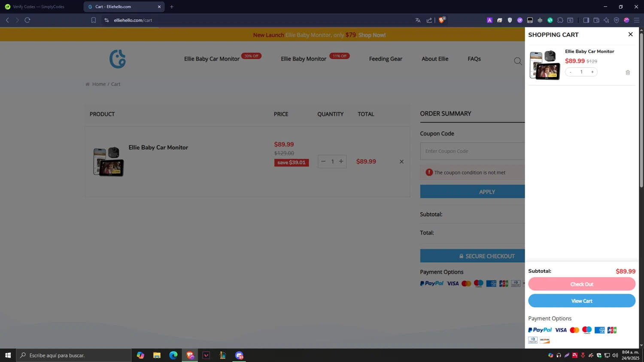Open Ellie Baby Car Monitor navigation menu

coord(212,59)
